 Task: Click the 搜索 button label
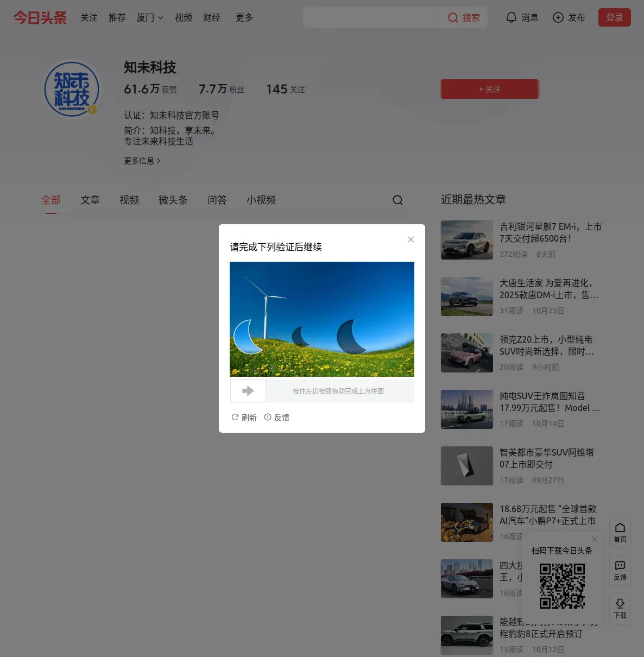pyautogui.click(x=471, y=18)
